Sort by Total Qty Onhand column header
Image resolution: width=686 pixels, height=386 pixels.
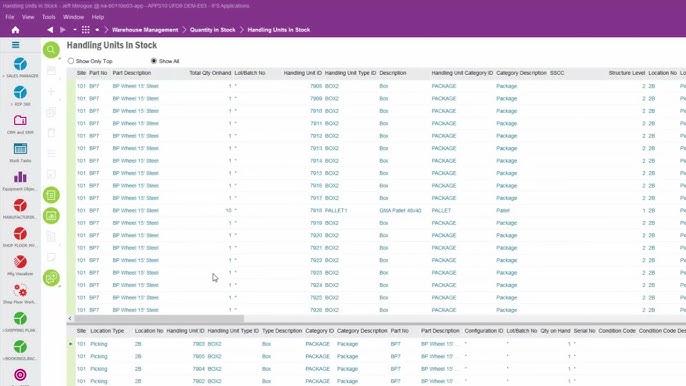click(x=210, y=73)
